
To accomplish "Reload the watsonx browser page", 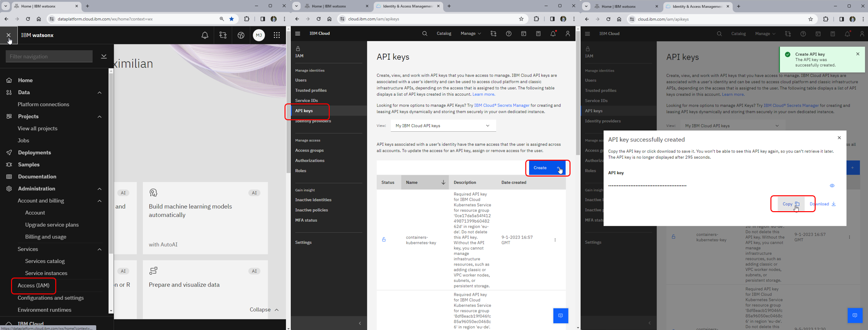I will click(28, 19).
